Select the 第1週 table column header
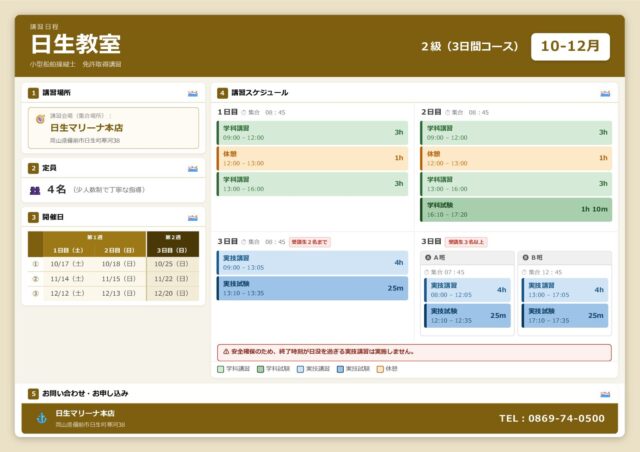The image size is (640, 452). [95, 237]
